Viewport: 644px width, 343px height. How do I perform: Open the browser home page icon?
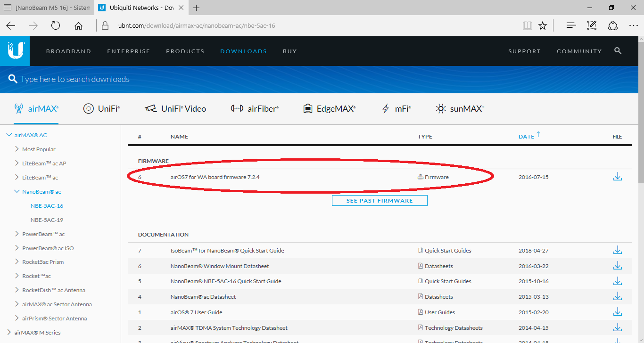coord(78,25)
